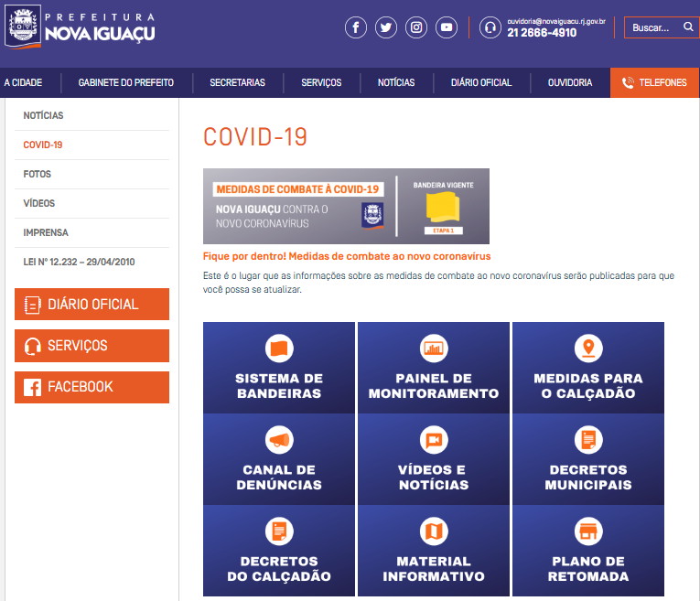Screen dimensions: 700x601
Task: Open the Facebook icon in header
Action: click(356, 27)
